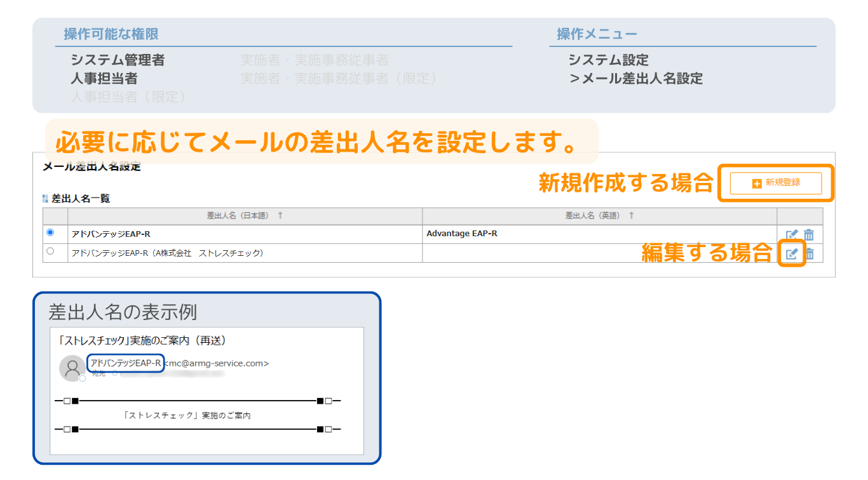Image resolution: width=868 pixels, height=480 pixels.
Task: Click the trash icon in the first row
Action: pyautogui.click(x=809, y=235)
